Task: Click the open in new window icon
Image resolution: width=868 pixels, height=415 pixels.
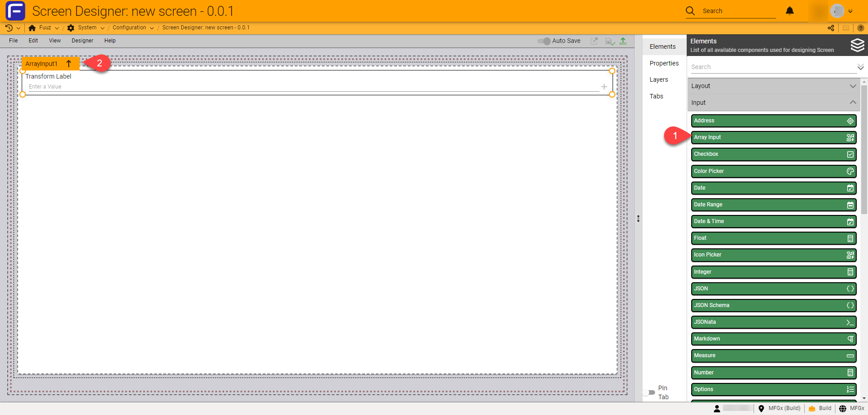Action: (x=594, y=41)
